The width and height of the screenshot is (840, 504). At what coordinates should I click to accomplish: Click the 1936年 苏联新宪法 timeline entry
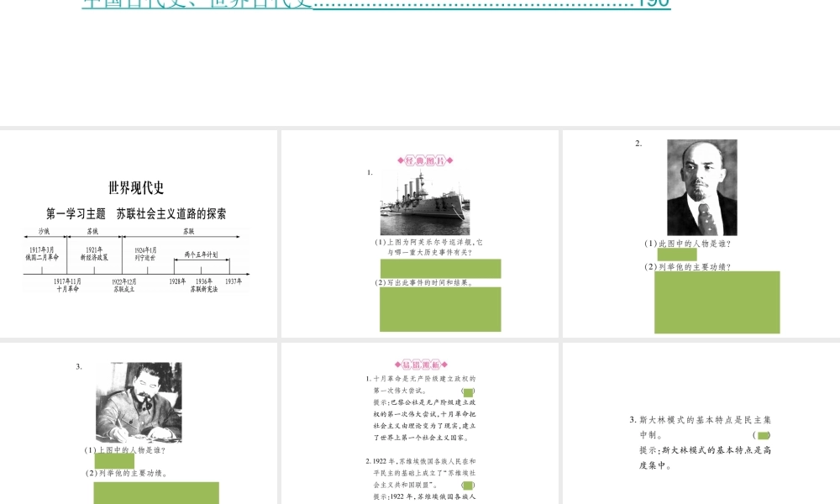204,285
